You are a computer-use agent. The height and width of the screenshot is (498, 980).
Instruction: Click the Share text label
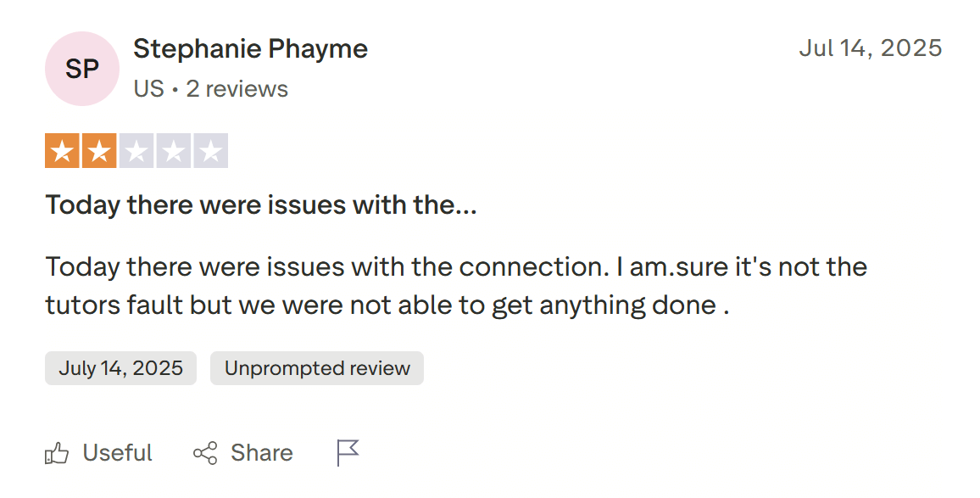point(261,453)
